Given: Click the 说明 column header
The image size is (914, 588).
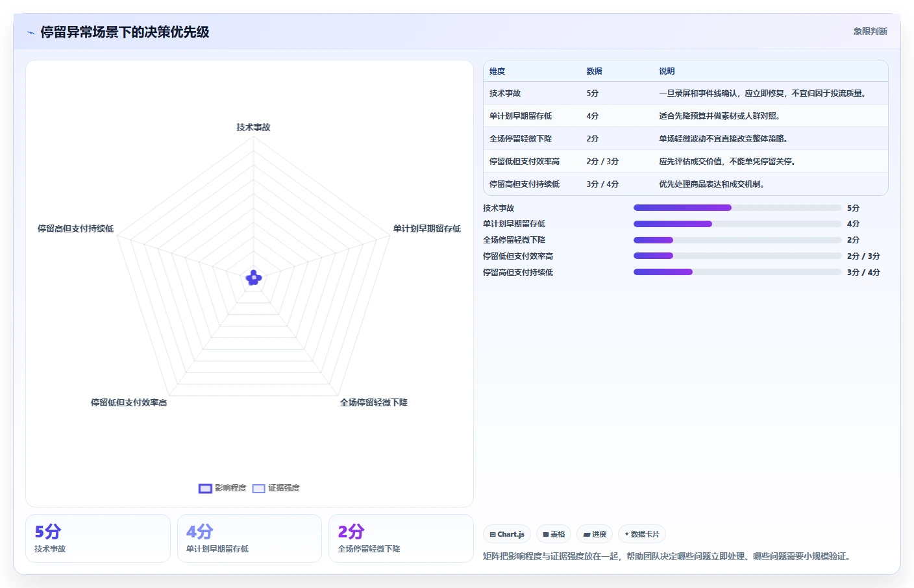Looking at the screenshot, I should click(667, 71).
